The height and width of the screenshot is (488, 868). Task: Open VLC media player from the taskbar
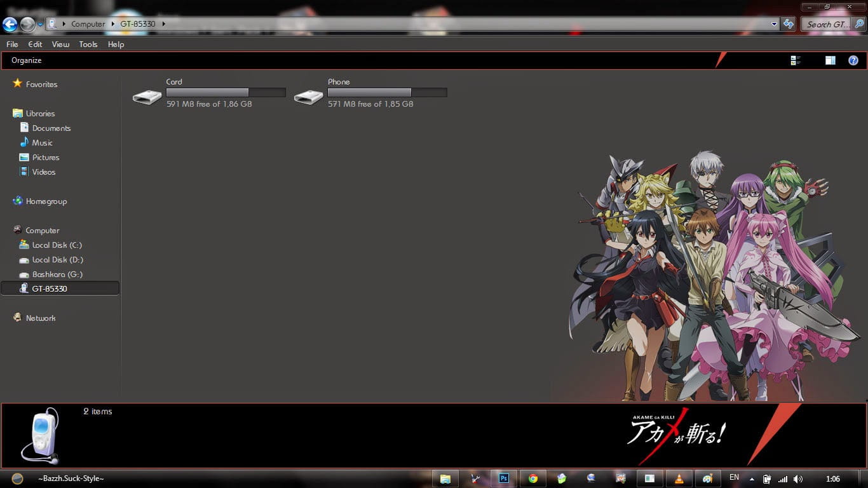click(679, 478)
